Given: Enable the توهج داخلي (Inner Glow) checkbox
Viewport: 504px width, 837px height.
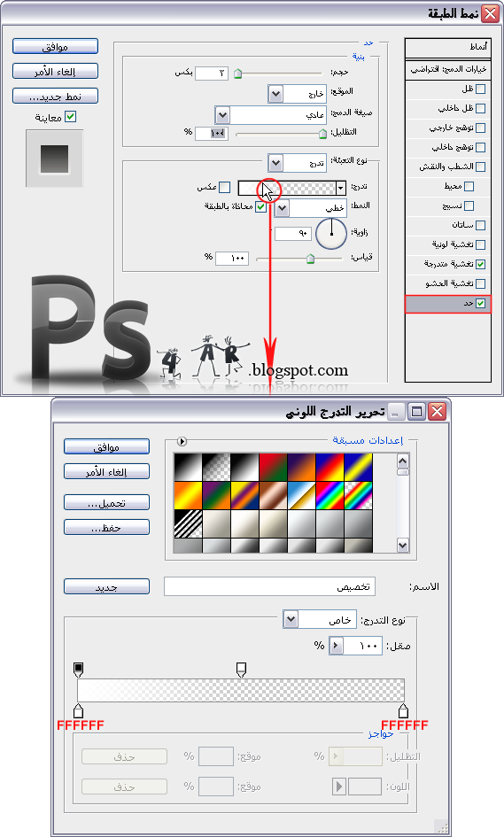Looking at the screenshot, I should pos(480,147).
